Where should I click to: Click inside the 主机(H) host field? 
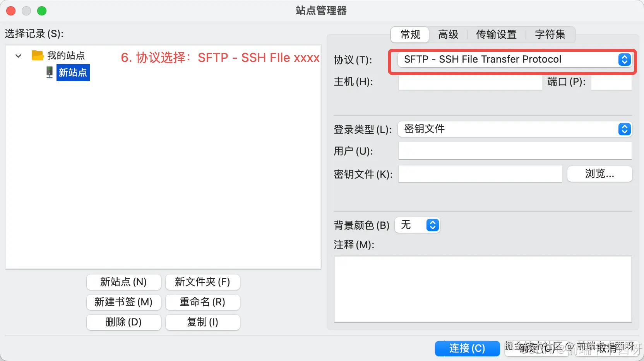pyautogui.click(x=469, y=82)
